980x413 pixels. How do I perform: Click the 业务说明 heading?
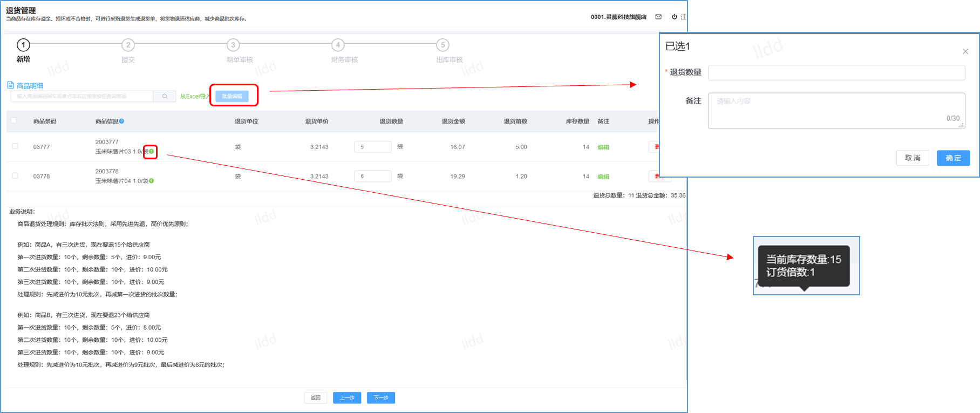click(x=22, y=212)
